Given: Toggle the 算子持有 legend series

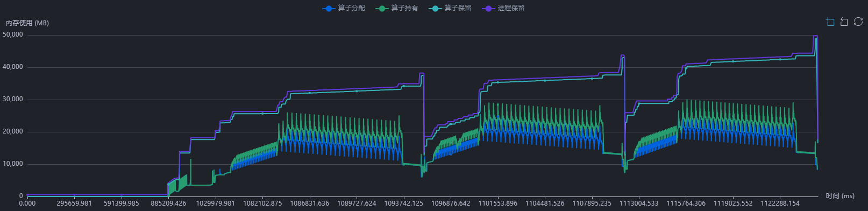Looking at the screenshot, I should (x=397, y=8).
